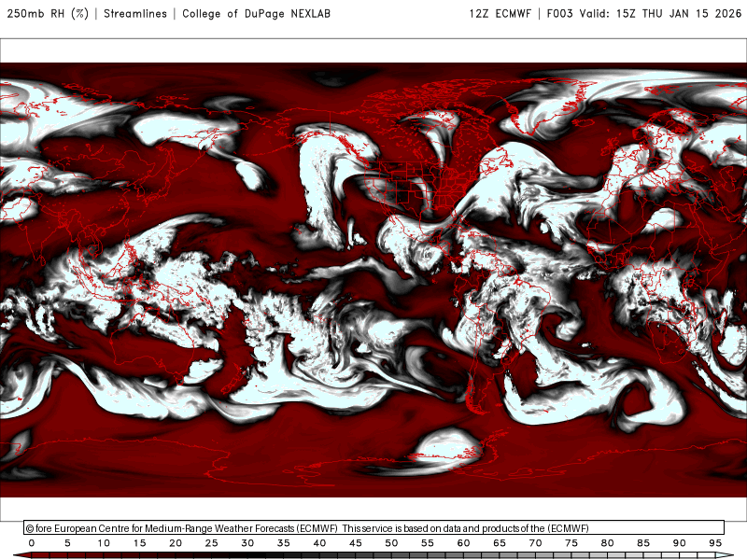
Task: Click the legend value 45
Action: (x=356, y=543)
